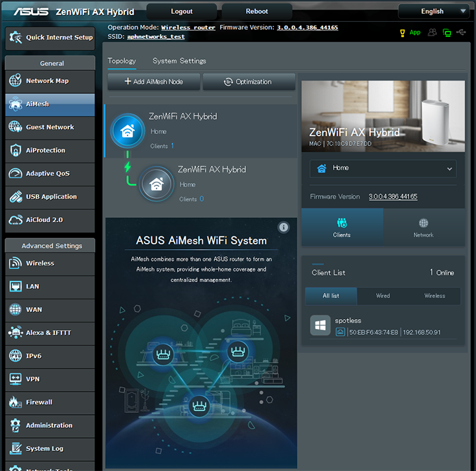Click the guest users icon in header
The height and width of the screenshot is (471, 476).
click(x=432, y=32)
